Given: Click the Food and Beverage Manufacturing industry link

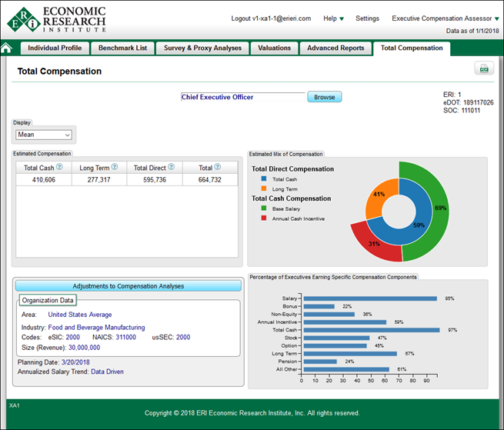Looking at the screenshot, I should [96, 327].
